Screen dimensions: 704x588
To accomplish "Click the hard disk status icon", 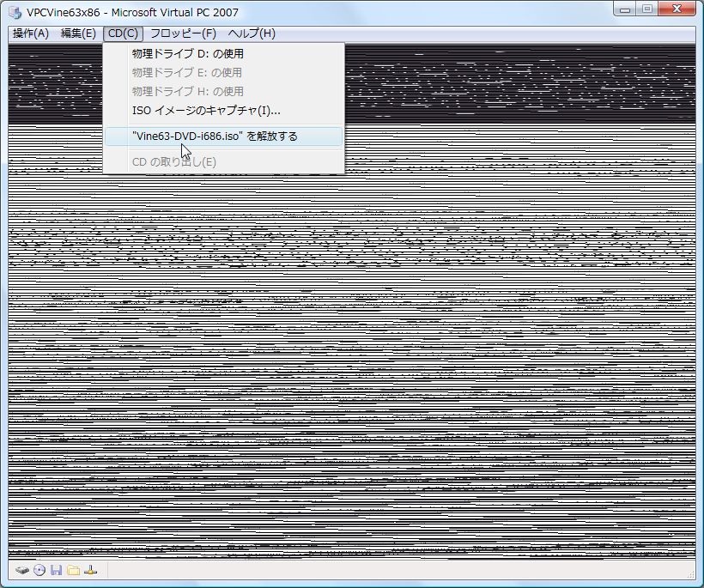I will (22, 571).
